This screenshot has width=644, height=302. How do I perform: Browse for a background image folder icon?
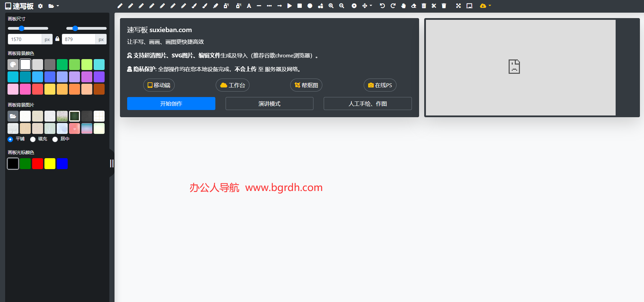tap(13, 116)
